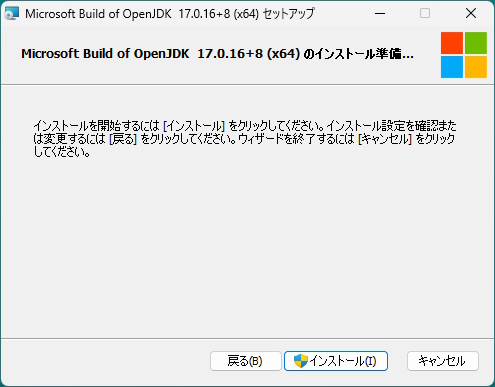Screen dimensions: 495x387
Task: Click '17.0.16+8 (x64)' in the header title
Action: [x=249, y=54]
